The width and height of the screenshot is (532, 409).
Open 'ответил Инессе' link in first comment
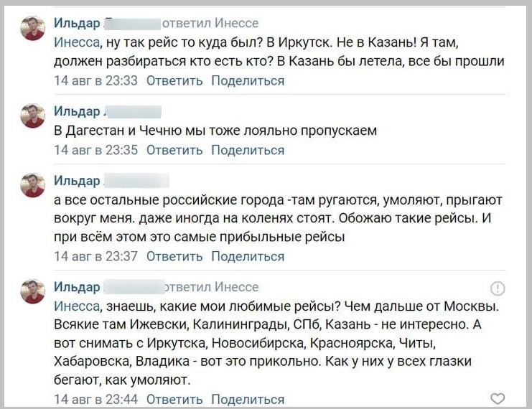210,23
